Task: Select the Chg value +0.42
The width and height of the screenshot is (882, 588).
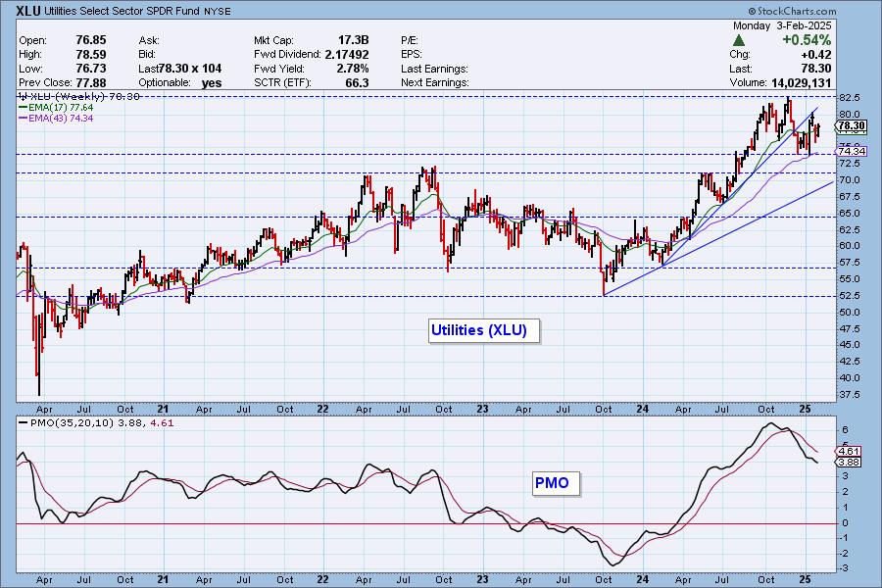Action: click(815, 54)
